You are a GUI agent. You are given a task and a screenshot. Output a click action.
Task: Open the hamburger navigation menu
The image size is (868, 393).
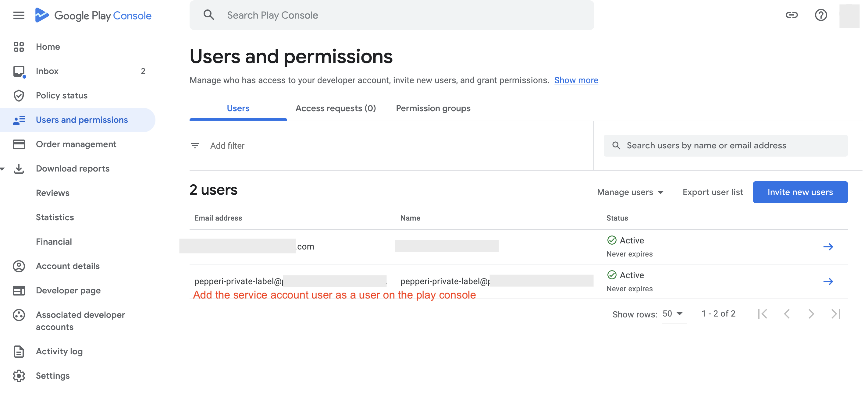19,15
